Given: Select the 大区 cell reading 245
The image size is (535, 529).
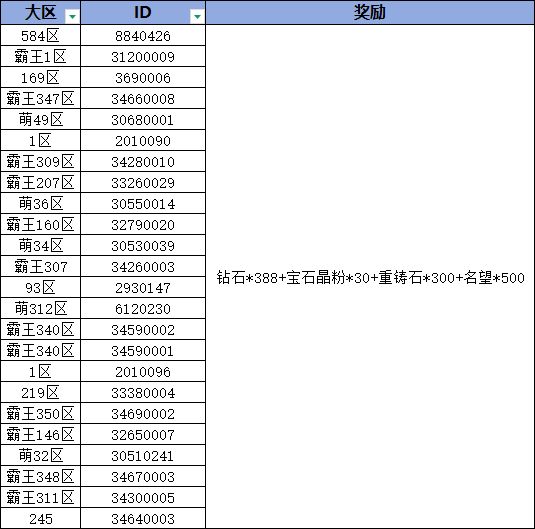Looking at the screenshot, I should pyautogui.click(x=41, y=518).
